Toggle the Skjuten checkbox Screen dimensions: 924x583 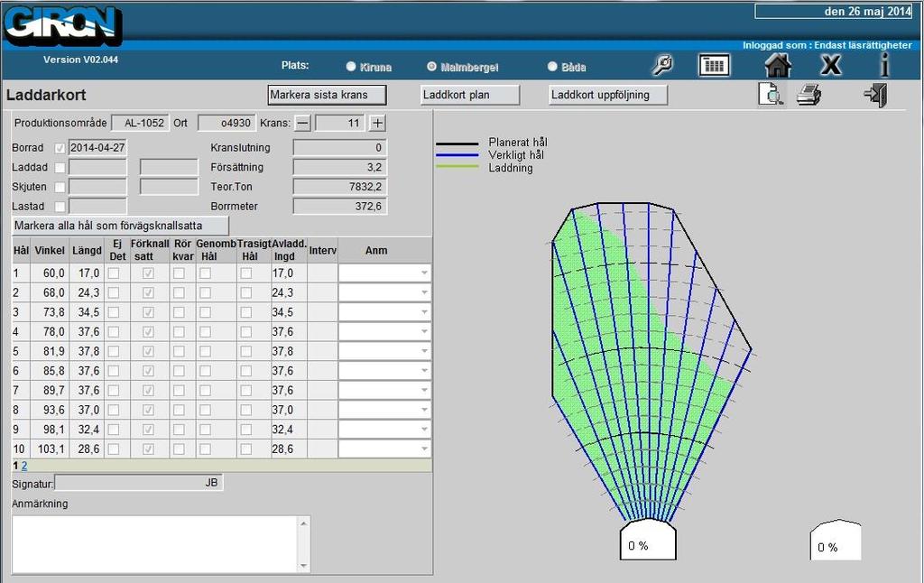(60, 187)
